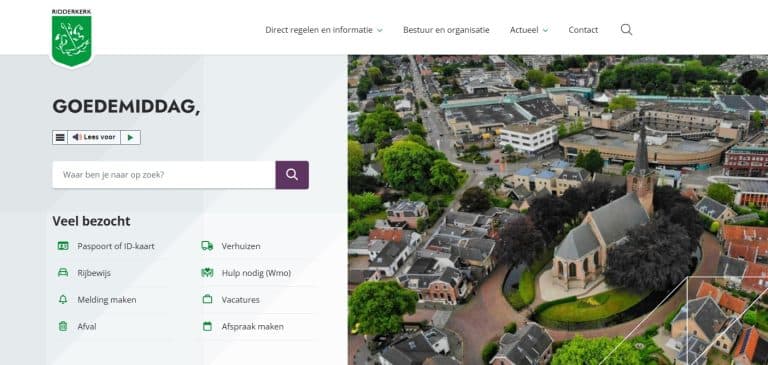Open the Afspraak maken link

point(252,327)
